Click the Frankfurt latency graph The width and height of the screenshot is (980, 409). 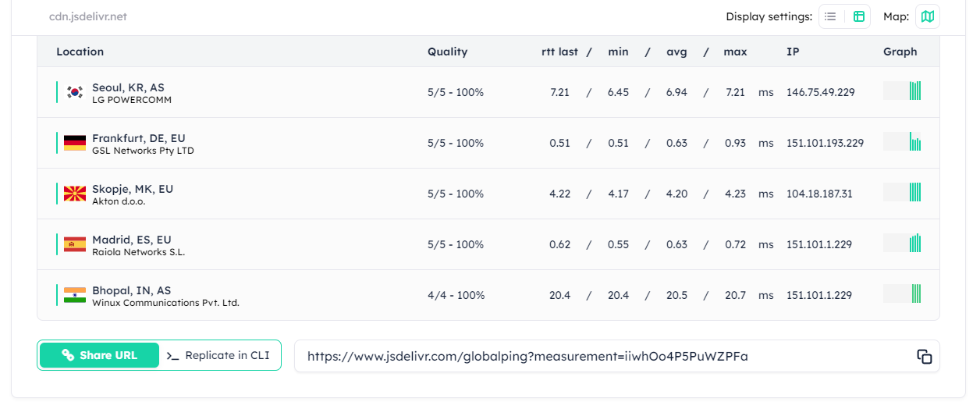[x=903, y=142]
